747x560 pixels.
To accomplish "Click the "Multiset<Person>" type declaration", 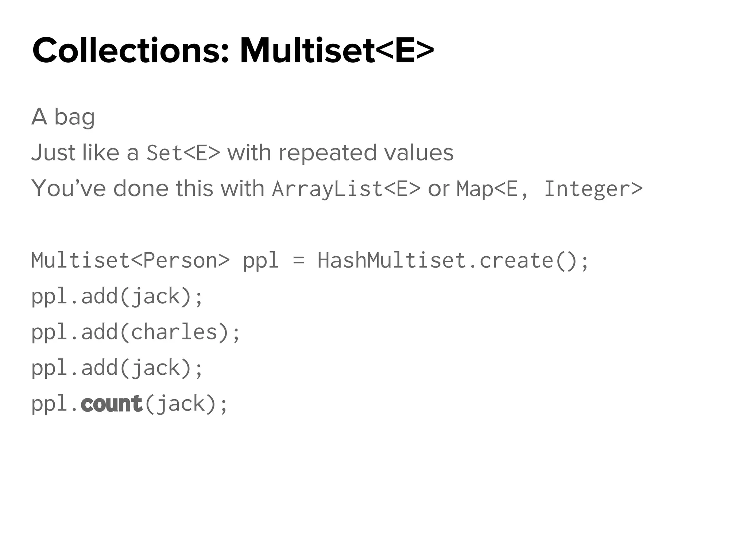I will point(131,260).
